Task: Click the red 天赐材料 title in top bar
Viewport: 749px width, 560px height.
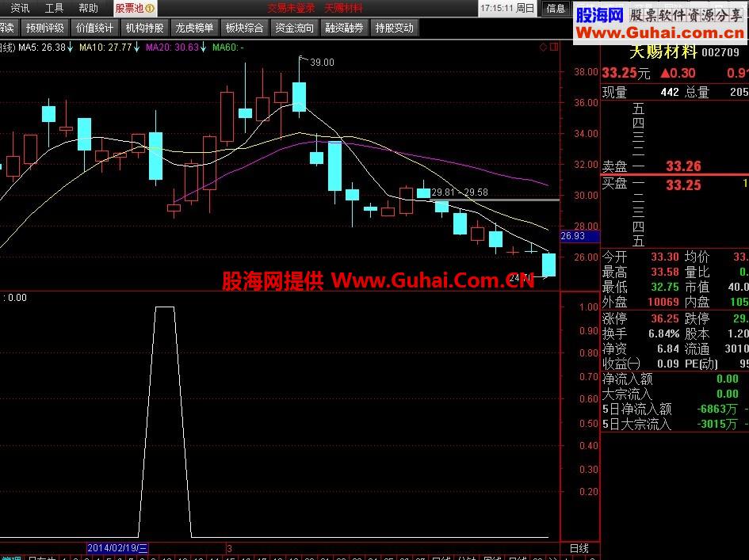Action: [343, 8]
